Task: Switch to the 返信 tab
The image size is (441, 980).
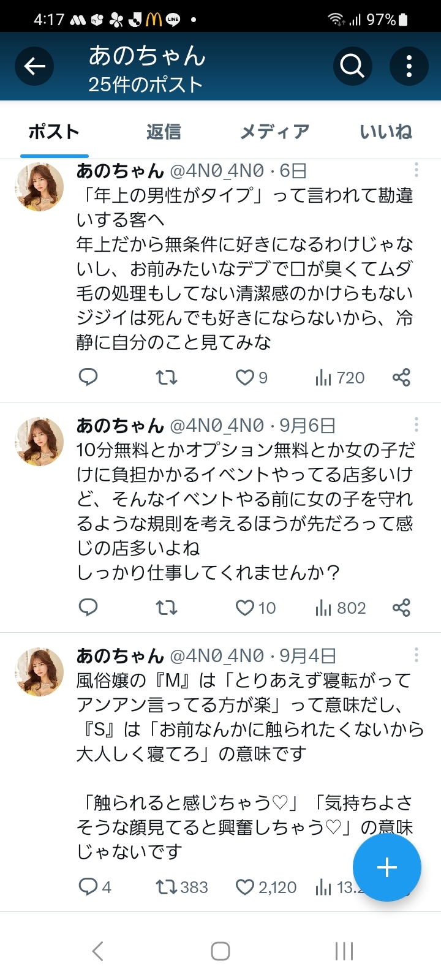Action: (164, 132)
